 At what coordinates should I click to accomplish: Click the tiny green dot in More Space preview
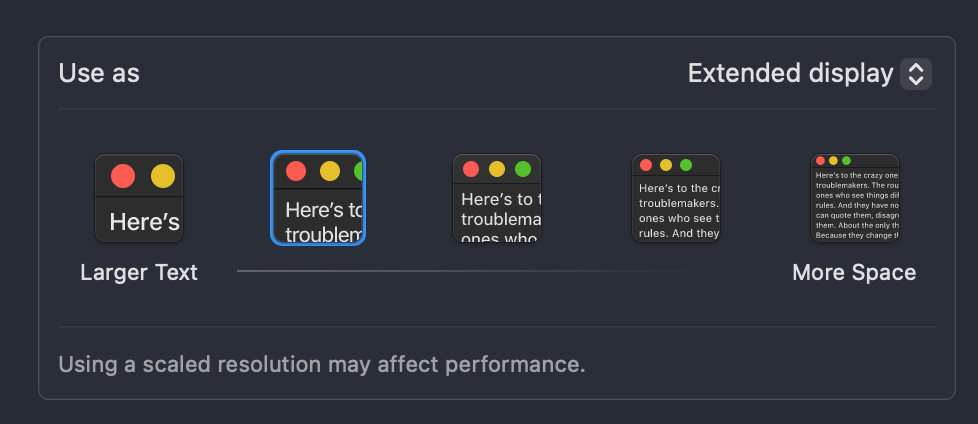click(x=846, y=160)
